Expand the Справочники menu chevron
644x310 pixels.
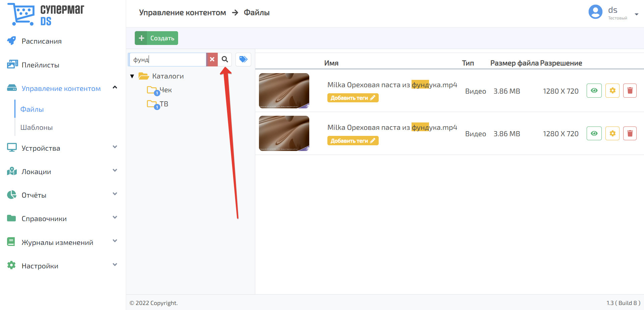(115, 217)
